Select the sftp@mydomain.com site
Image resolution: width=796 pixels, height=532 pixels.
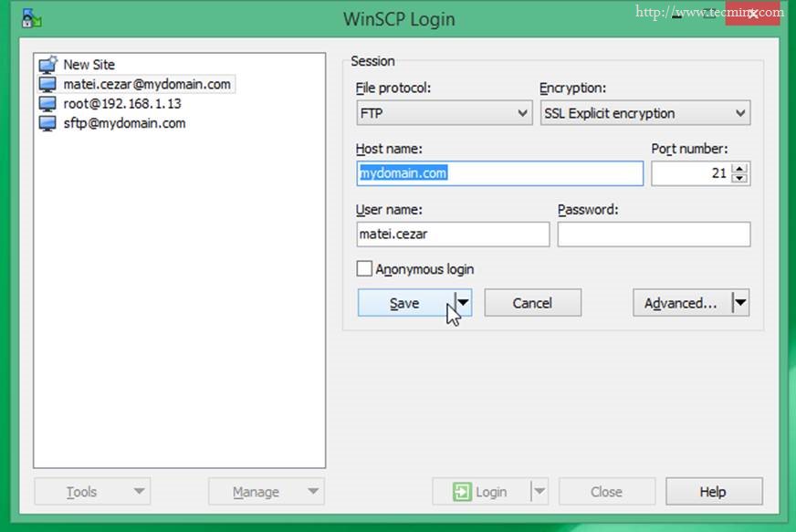[x=124, y=123]
